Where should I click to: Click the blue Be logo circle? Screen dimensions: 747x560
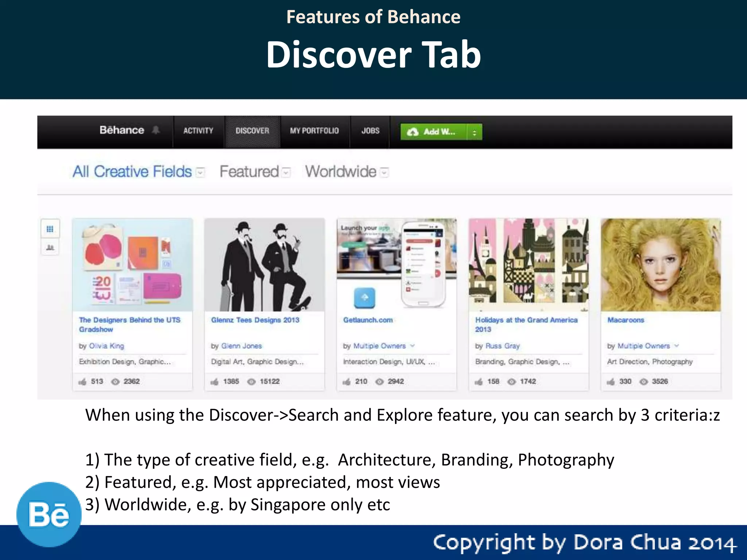49,514
